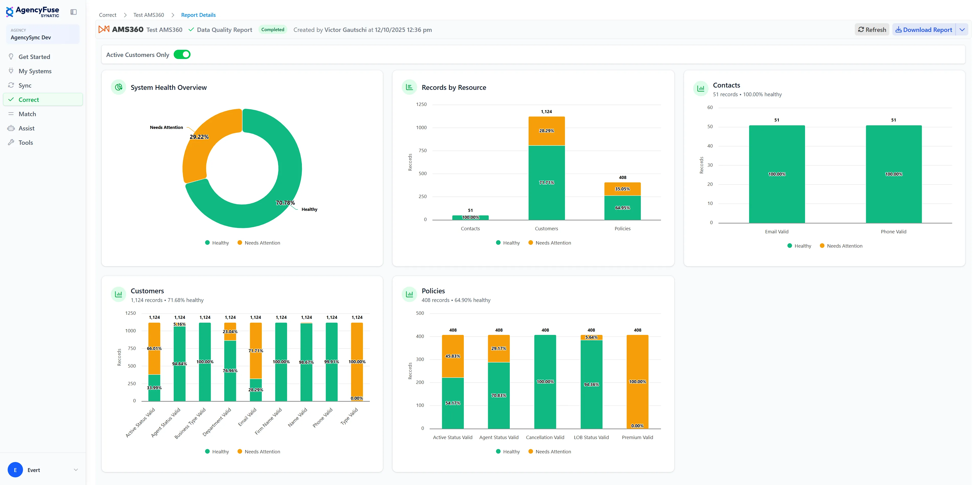Click the Customers card bar-chart icon
This screenshot has height=485, width=980.
119,294
